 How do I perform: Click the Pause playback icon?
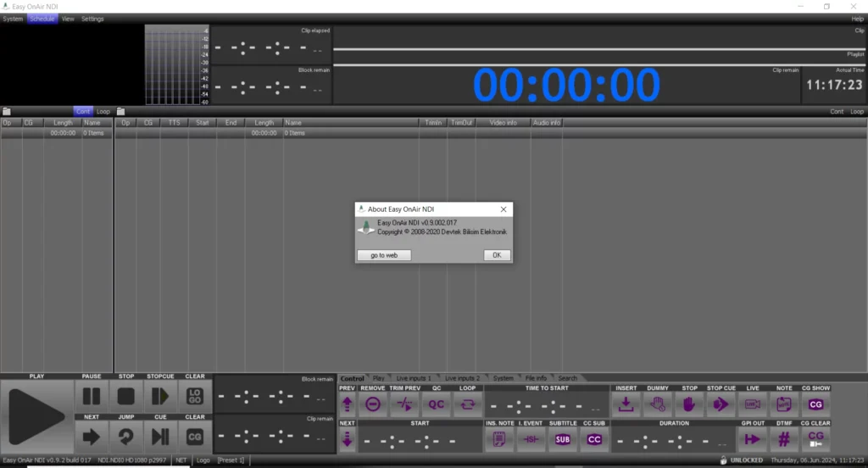tap(92, 396)
